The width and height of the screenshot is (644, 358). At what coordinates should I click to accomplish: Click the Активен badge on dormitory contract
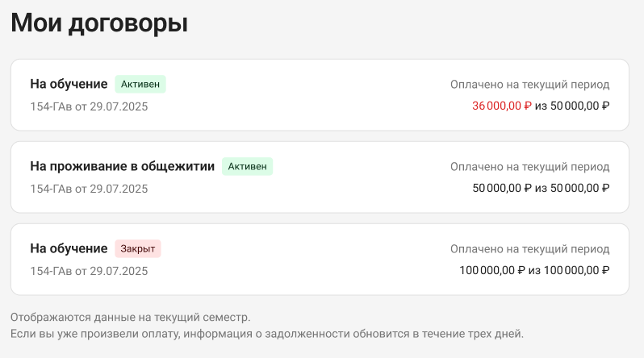(247, 166)
